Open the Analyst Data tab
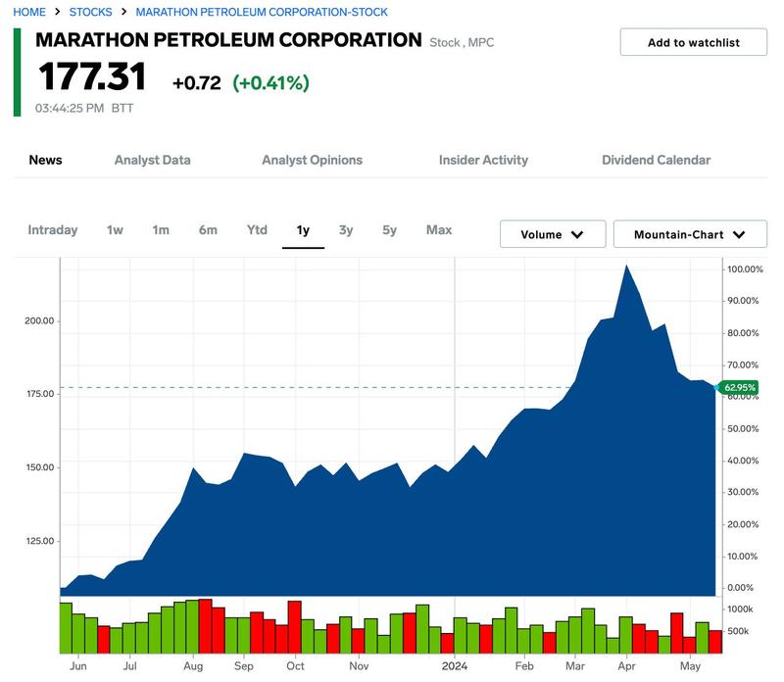 153,160
